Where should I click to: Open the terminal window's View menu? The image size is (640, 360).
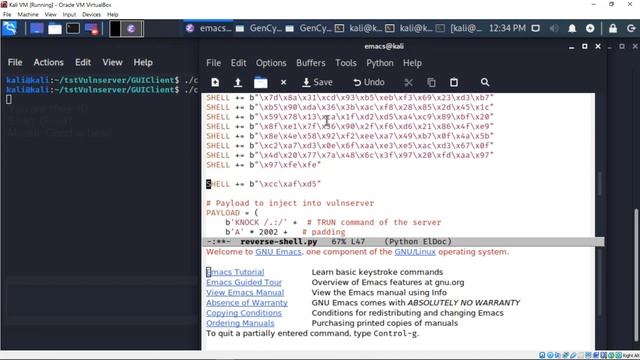[x=112, y=62]
